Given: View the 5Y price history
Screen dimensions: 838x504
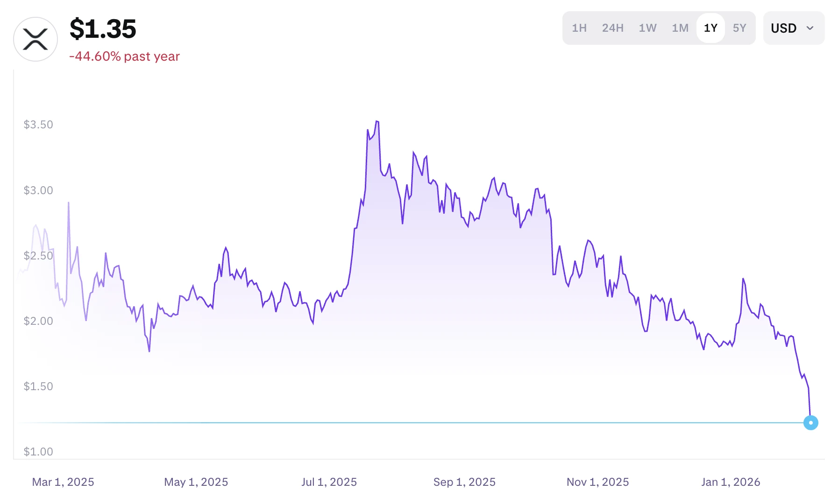Looking at the screenshot, I should click(x=739, y=28).
